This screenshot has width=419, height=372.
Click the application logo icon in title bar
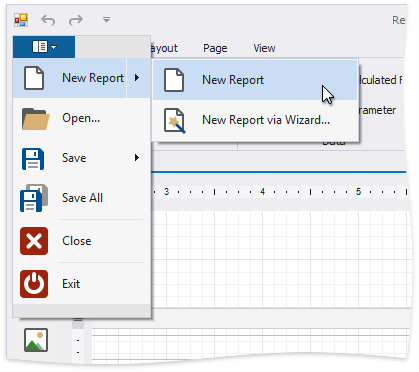click(x=21, y=20)
